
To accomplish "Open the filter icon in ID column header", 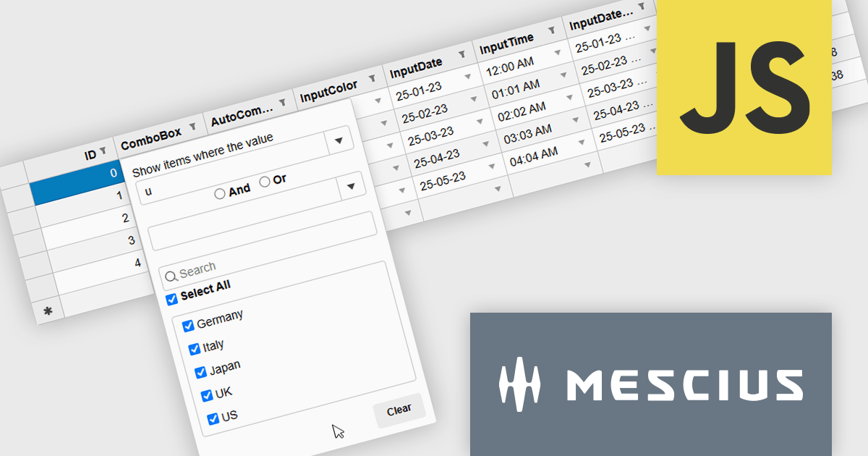I will click(103, 150).
